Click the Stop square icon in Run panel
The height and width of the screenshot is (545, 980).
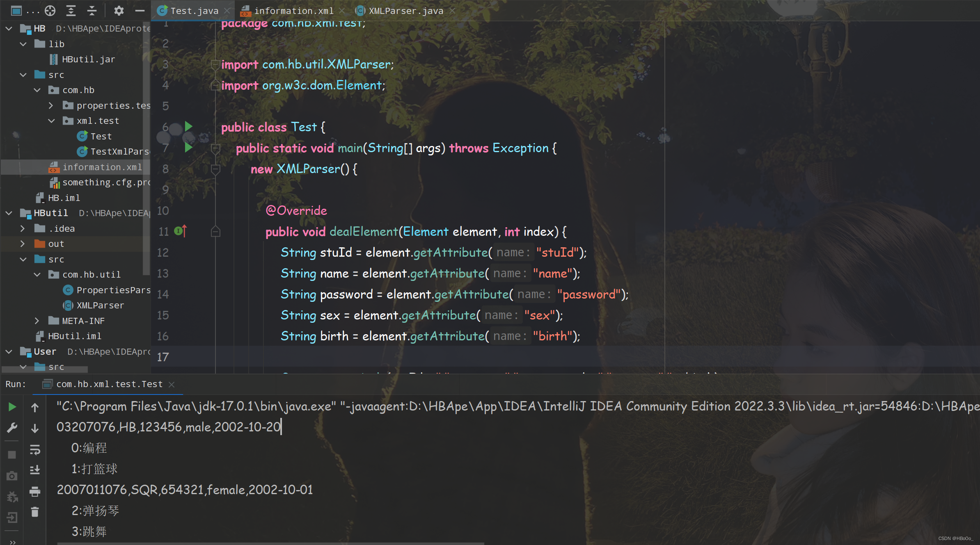point(12,455)
